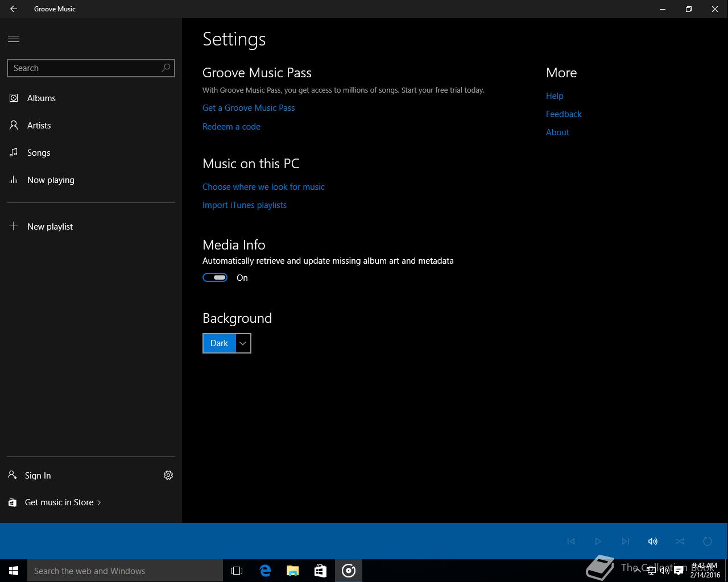Click the volume speaker icon in player bar
Image resolution: width=728 pixels, height=582 pixels.
[653, 541]
